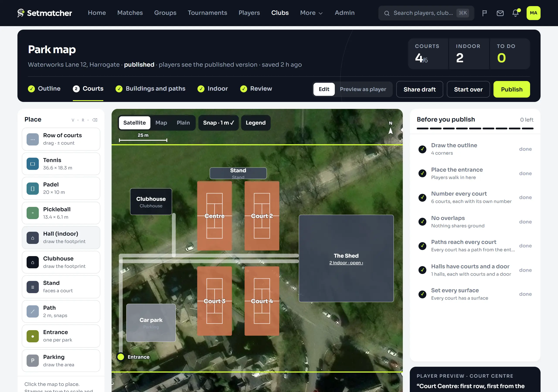Click the north compass arrow

pos(390,131)
